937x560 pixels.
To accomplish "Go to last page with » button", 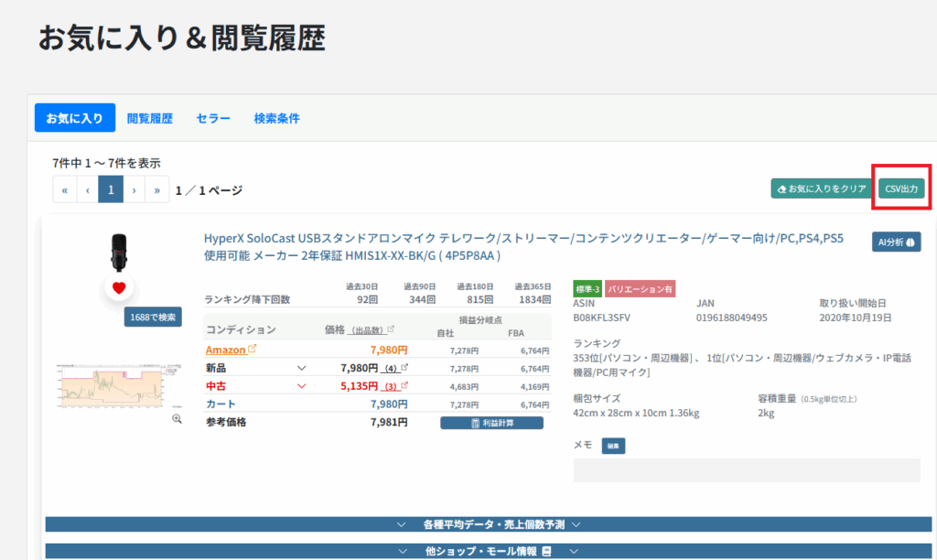I will point(157,189).
